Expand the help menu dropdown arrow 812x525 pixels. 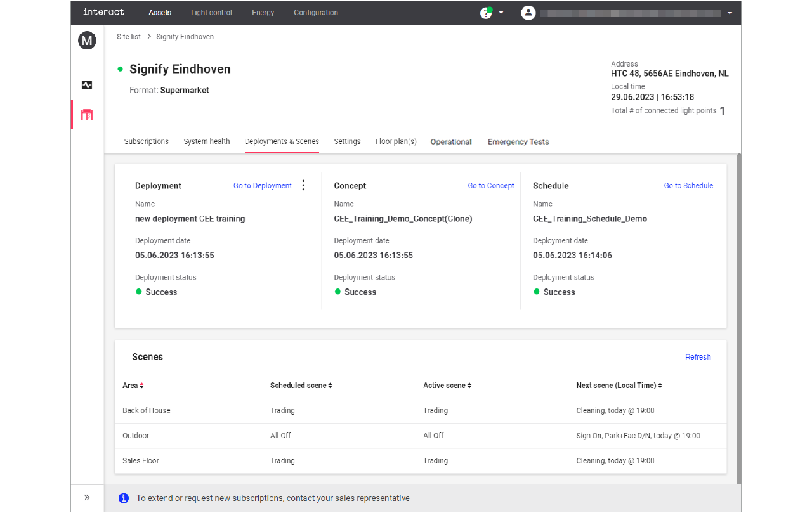(501, 13)
